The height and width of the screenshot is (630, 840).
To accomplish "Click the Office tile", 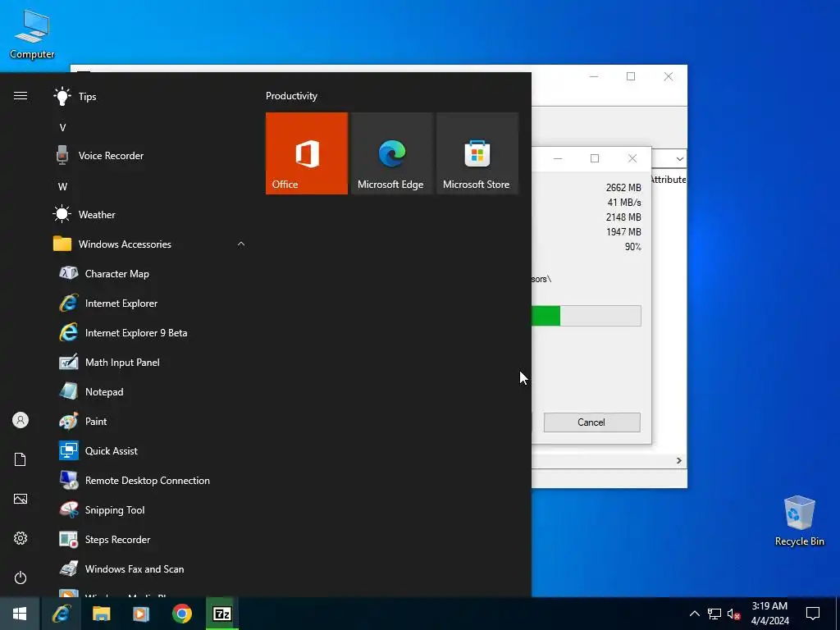I will 307,153.
